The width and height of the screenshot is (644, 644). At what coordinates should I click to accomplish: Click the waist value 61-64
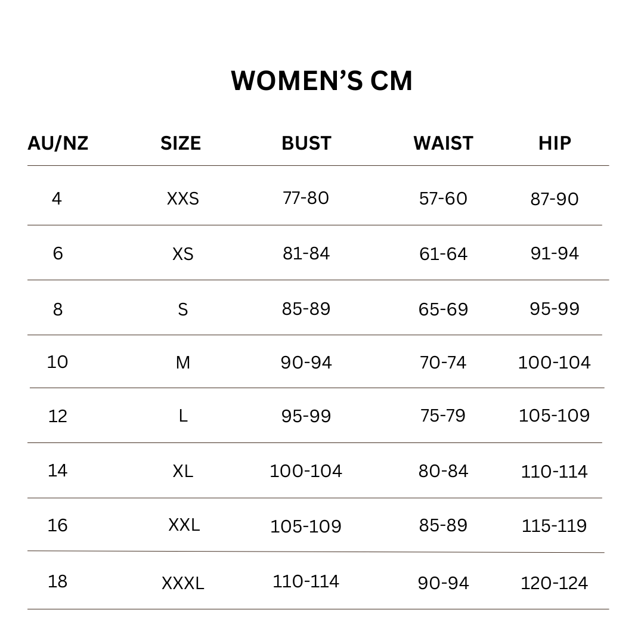[443, 254]
